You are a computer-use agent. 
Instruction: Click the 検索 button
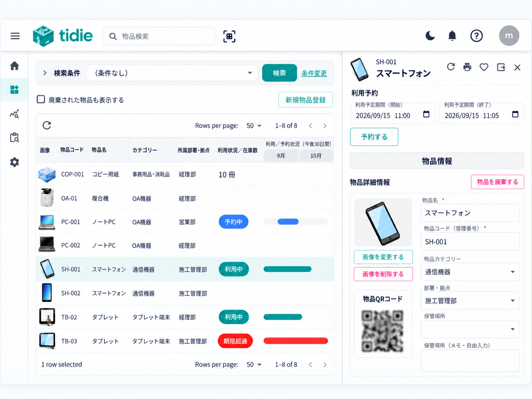[279, 73]
